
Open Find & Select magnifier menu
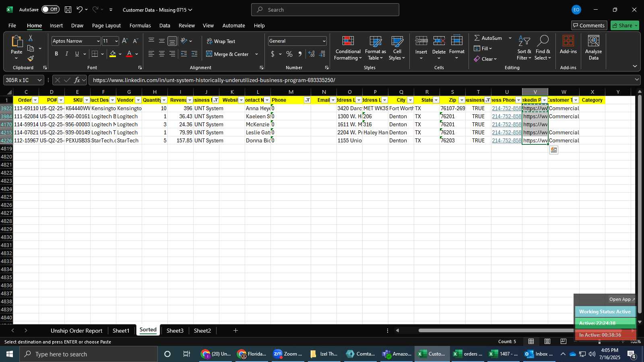click(x=543, y=48)
